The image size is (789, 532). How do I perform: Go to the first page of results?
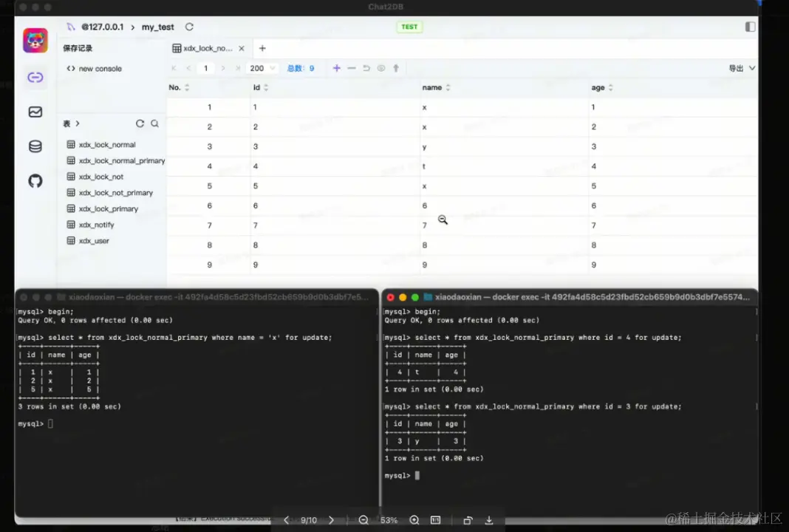(x=174, y=68)
